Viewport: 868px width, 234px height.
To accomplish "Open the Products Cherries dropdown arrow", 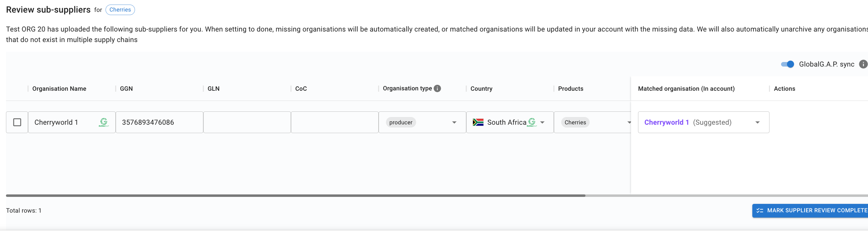I will pos(629,122).
